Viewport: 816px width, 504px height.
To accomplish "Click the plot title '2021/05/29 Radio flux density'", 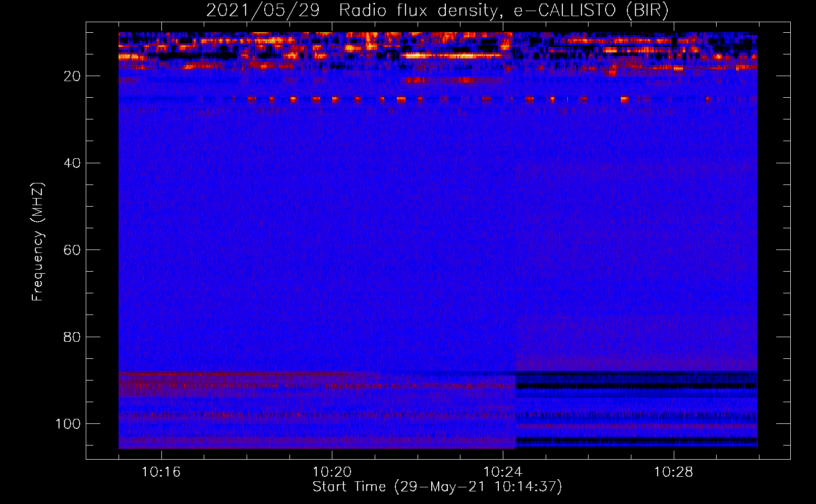I will click(438, 11).
